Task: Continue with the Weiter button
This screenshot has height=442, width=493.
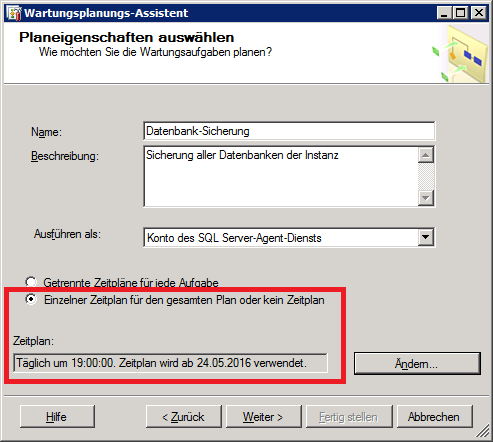Action: tap(264, 417)
